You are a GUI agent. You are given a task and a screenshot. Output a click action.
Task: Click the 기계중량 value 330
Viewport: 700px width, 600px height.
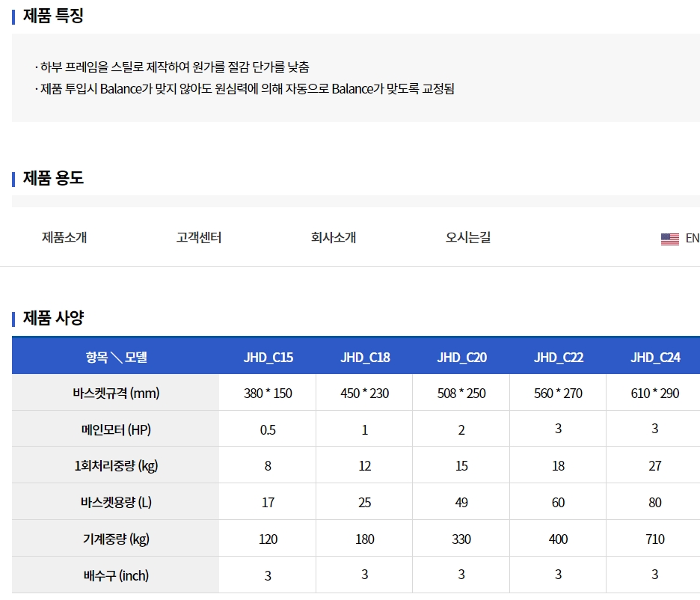[461, 539]
